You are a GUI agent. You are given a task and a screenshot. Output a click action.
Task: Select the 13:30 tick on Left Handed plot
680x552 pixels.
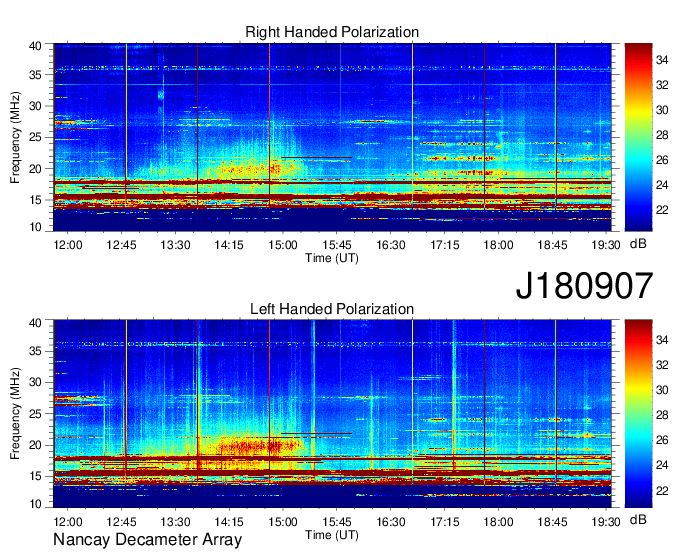tap(175, 521)
